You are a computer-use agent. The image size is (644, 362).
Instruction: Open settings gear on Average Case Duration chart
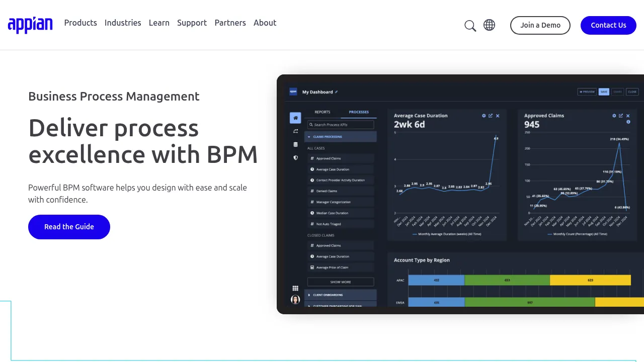(484, 116)
